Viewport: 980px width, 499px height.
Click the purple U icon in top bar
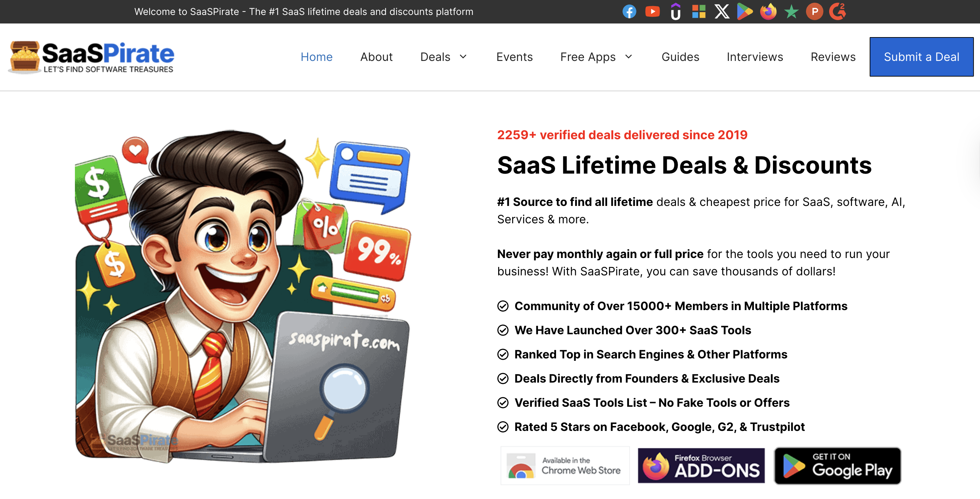(x=676, y=12)
